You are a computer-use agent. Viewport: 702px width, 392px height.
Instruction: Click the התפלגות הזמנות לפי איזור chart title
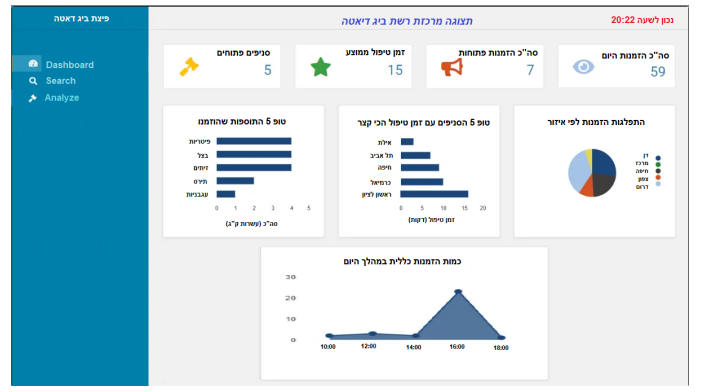click(x=596, y=122)
